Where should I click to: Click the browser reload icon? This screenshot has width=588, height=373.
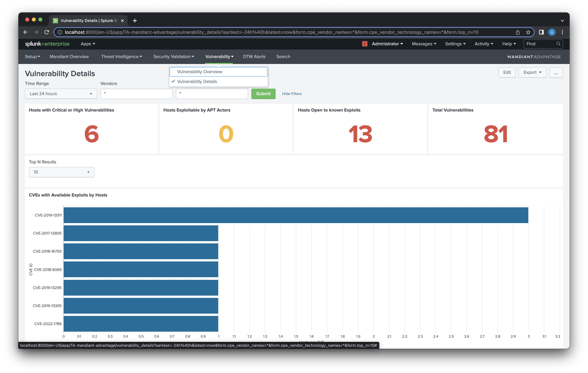[x=47, y=32]
